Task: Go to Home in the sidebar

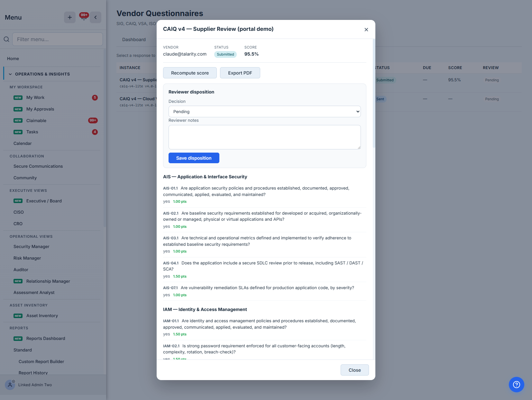Action: 13,58
